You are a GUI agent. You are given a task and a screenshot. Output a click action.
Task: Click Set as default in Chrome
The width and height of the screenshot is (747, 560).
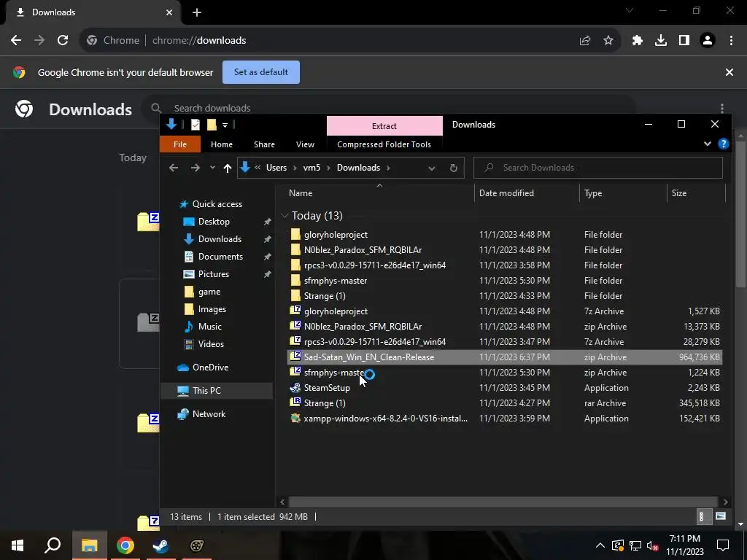click(261, 72)
